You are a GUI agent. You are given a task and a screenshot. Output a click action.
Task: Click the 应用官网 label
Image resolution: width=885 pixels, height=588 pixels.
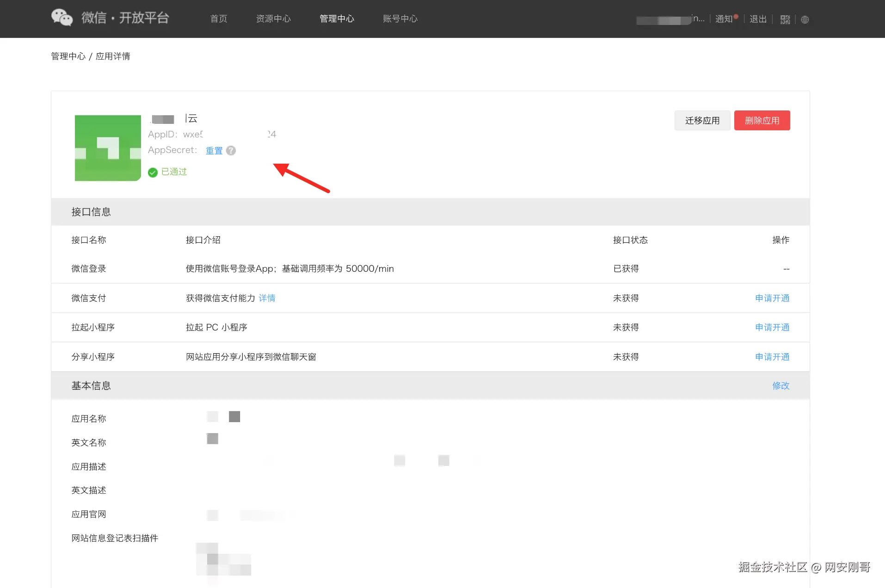tap(89, 514)
